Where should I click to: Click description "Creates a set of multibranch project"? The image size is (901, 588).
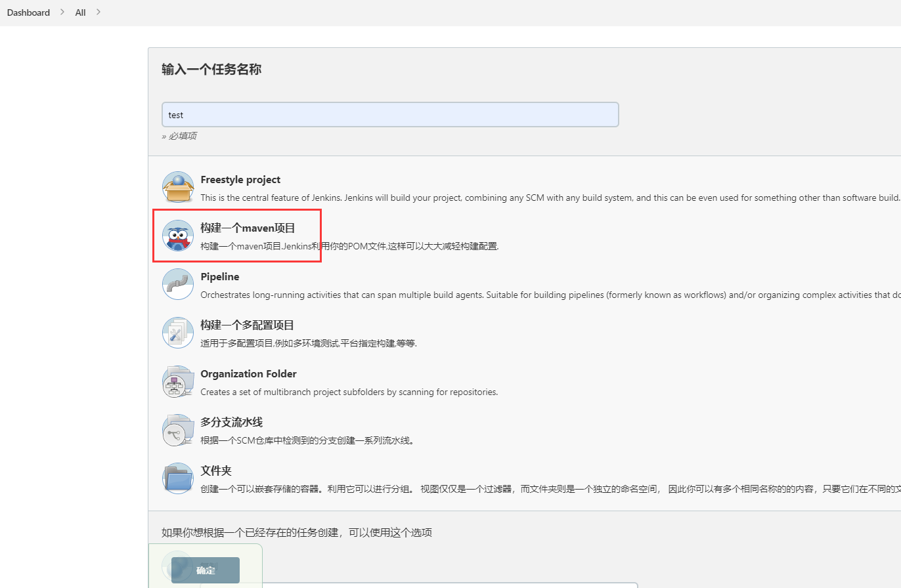pos(349,392)
